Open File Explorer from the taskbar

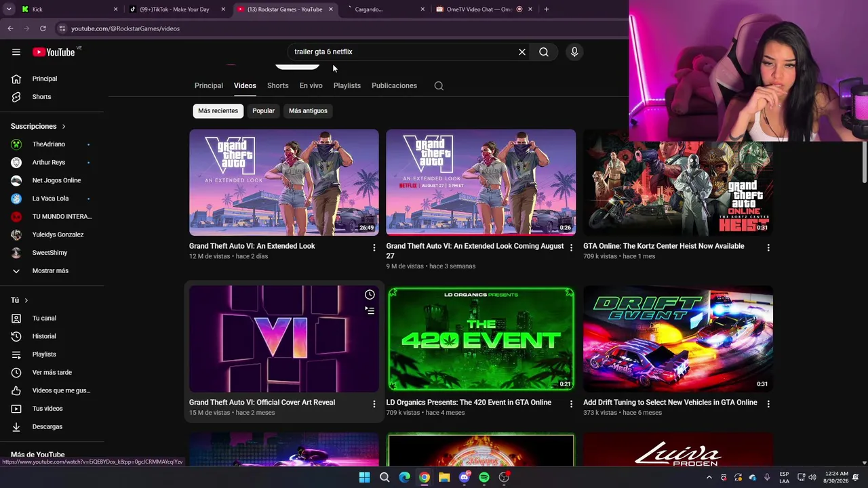tap(444, 477)
